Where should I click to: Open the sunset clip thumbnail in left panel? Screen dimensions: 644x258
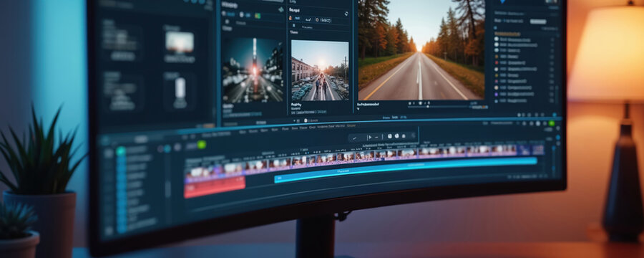[x=180, y=42]
